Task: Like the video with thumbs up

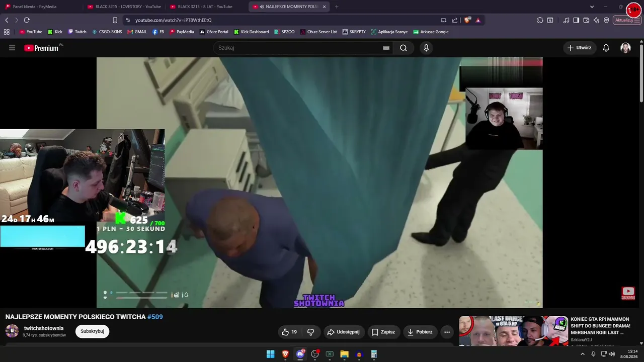Action: click(289, 332)
